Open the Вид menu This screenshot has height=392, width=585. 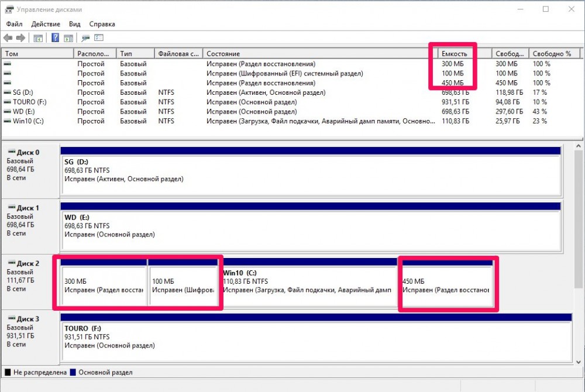[75, 24]
